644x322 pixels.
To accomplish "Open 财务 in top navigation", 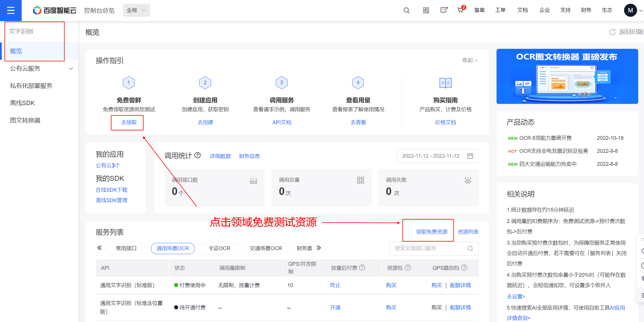I will [586, 10].
